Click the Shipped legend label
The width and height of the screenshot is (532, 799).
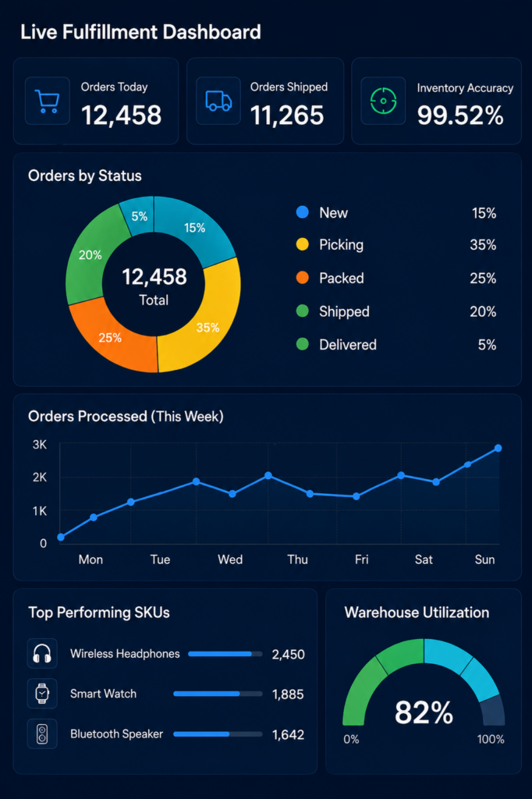pos(345,312)
